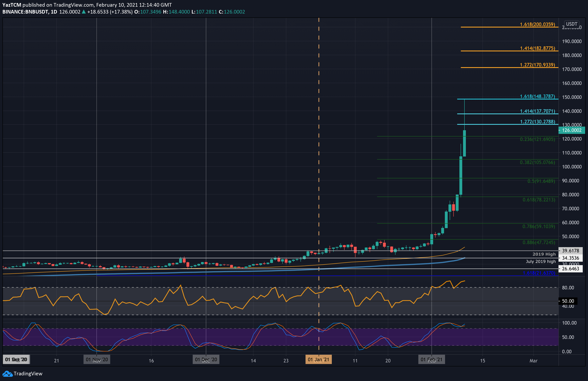
Task: Click the latest green daily candle body
Action: (464, 143)
